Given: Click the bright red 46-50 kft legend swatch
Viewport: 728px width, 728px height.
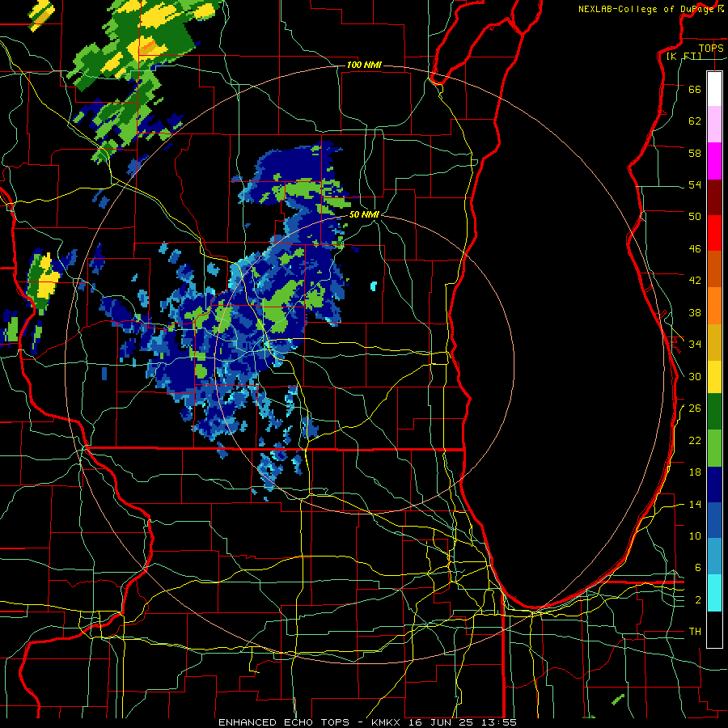Looking at the screenshot, I should tap(714, 233).
